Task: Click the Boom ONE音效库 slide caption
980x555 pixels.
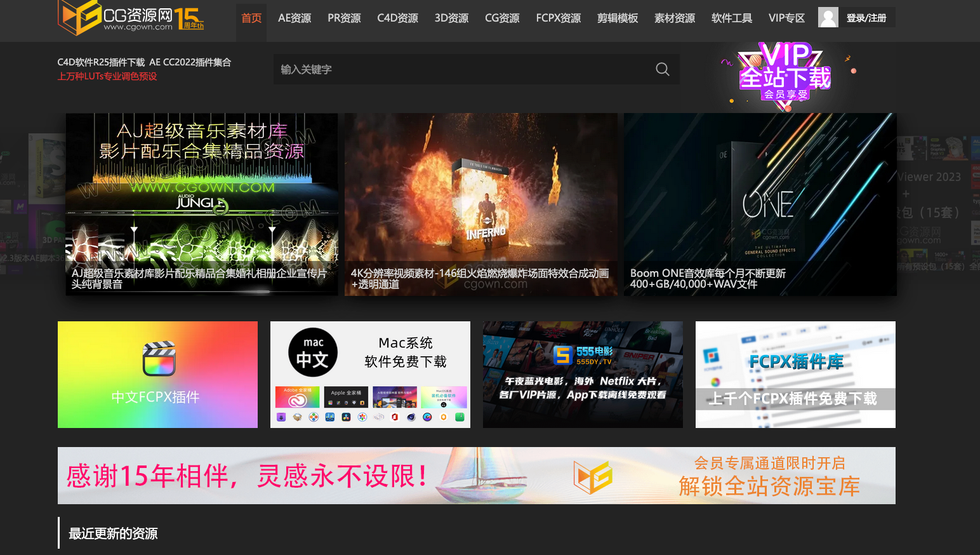Action: point(708,279)
